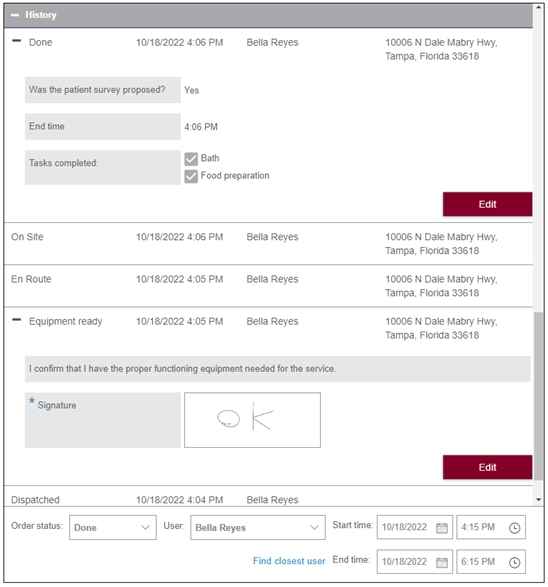Click the scrollbar down arrow
The height and width of the screenshot is (587, 548).
[539, 500]
